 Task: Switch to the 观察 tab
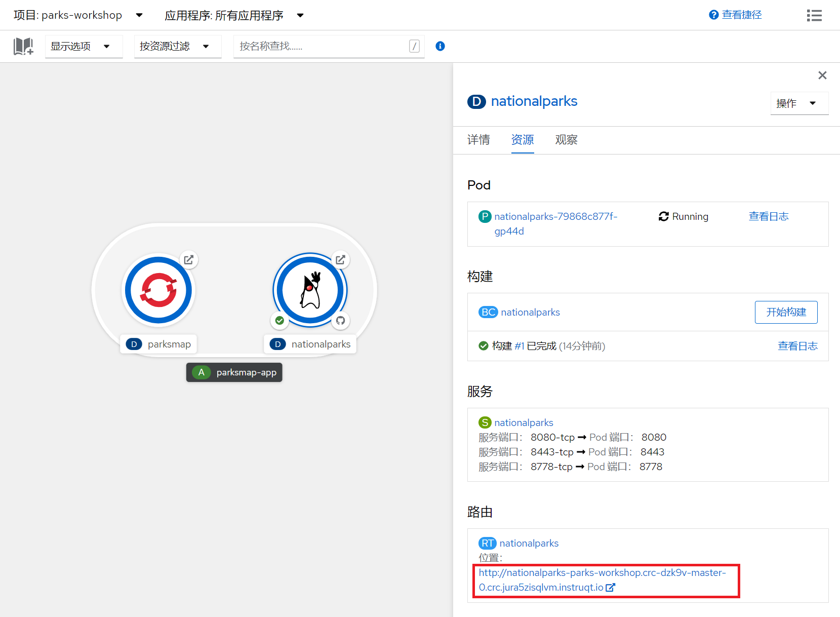566,140
